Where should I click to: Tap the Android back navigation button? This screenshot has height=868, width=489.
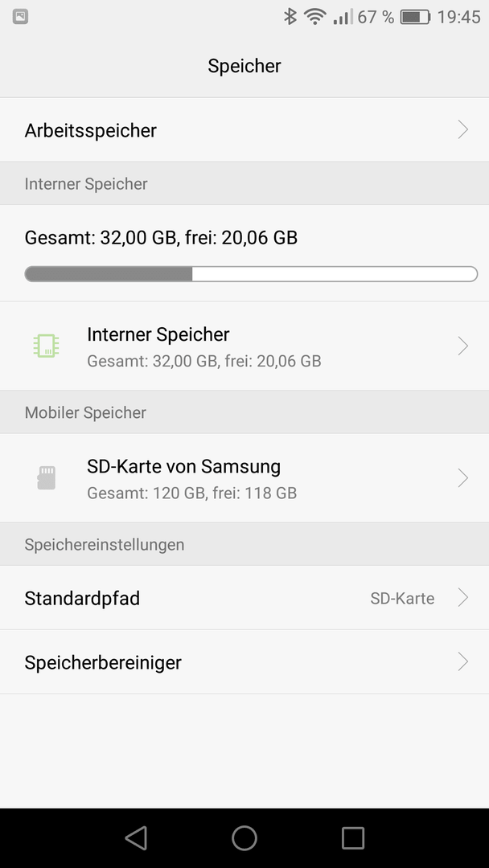136,837
